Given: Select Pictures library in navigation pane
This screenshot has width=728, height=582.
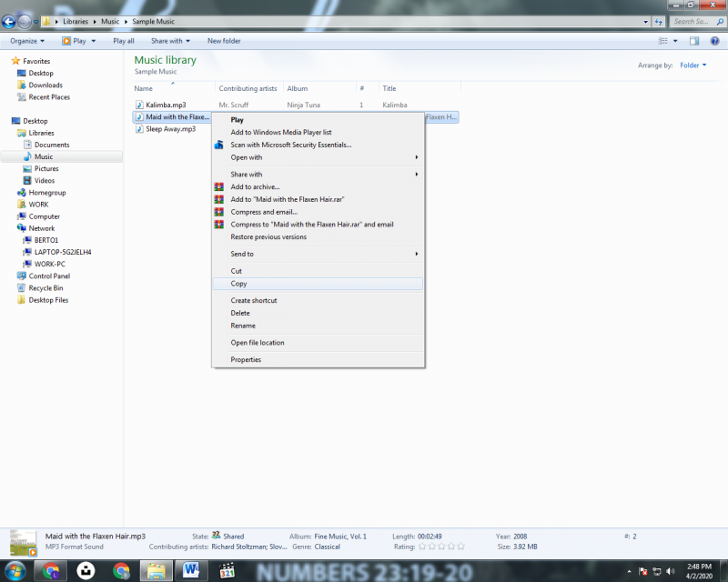Looking at the screenshot, I should (46, 168).
